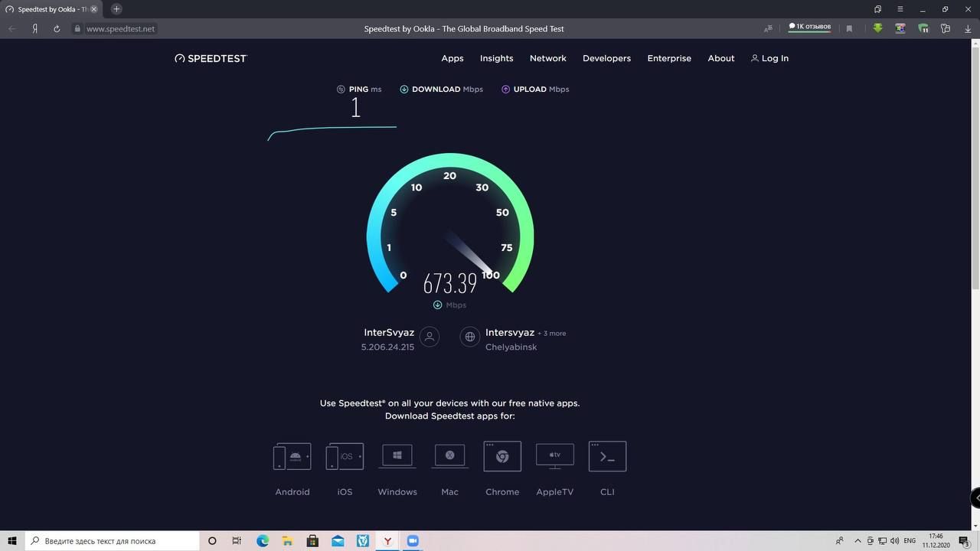980x551 pixels.
Task: Open the bookmarks collections icon in title bar
Action: 878,9
